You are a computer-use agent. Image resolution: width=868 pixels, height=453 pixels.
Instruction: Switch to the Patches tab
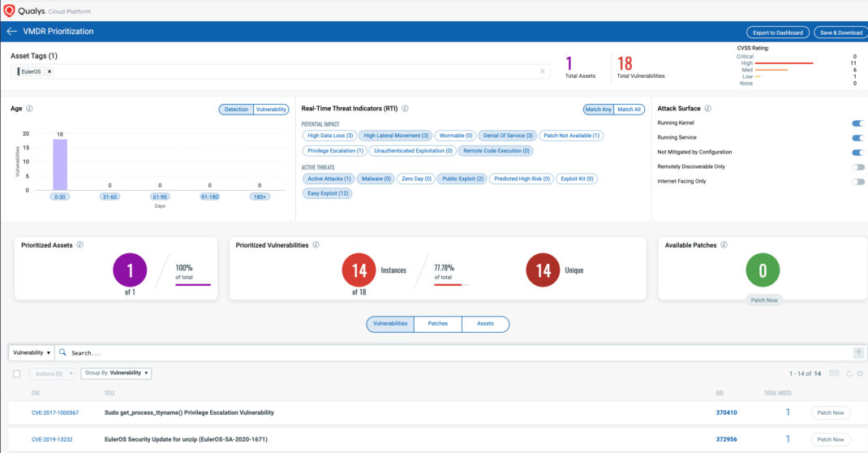(x=437, y=324)
